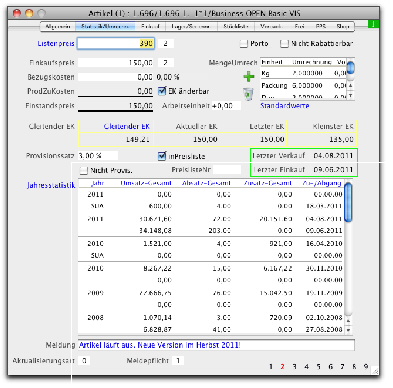Open the Shop tab
The height and width of the screenshot is (388, 393).
(343, 26)
